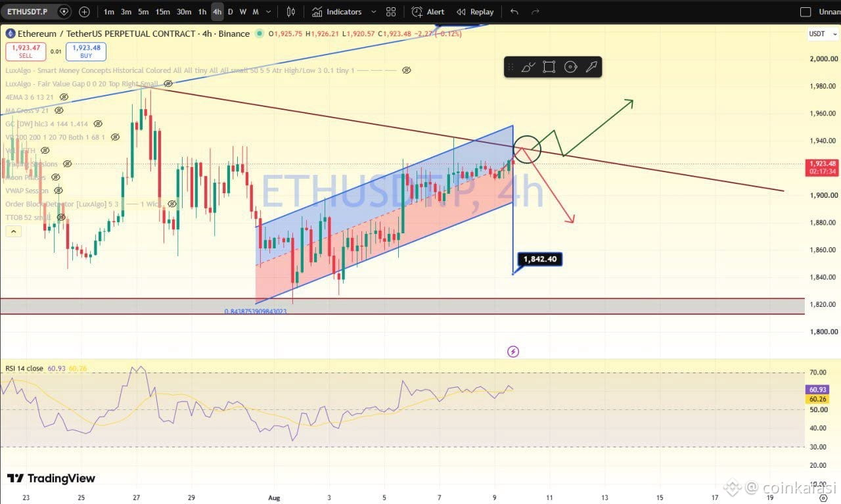Image resolution: width=841 pixels, height=504 pixels.
Task: Select the brush drawing tool
Action: click(x=528, y=67)
